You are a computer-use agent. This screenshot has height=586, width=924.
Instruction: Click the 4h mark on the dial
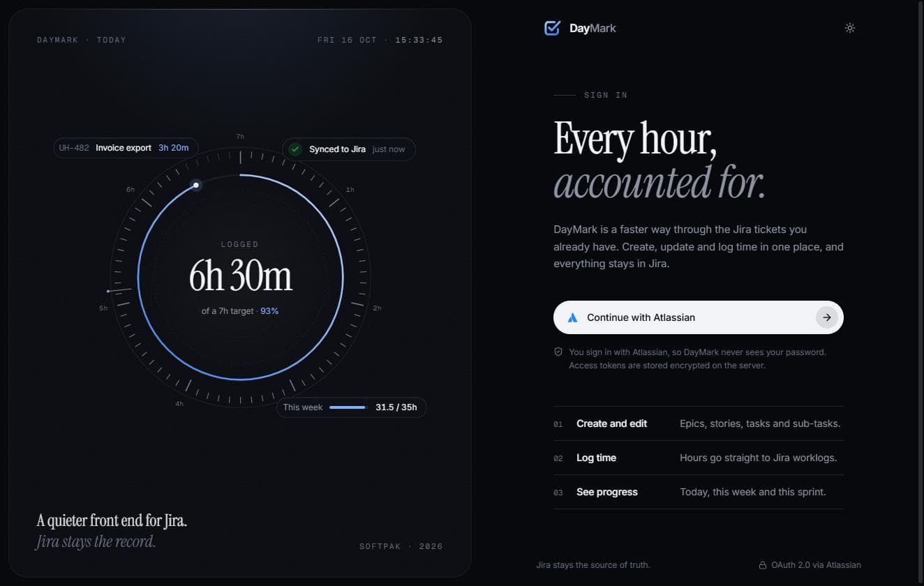pyautogui.click(x=179, y=404)
